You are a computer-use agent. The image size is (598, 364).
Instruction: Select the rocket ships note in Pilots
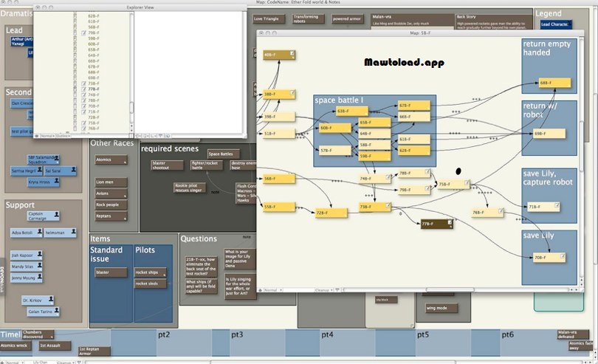click(151, 272)
